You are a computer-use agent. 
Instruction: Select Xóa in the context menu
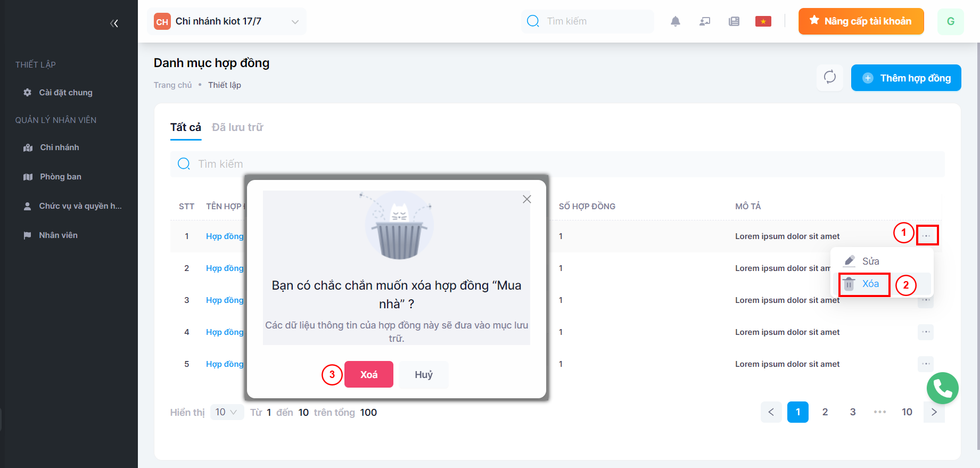point(870,284)
